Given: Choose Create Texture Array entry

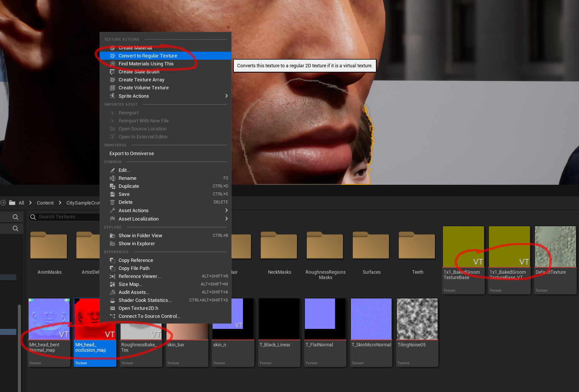Looking at the screenshot, I should click(165, 80).
